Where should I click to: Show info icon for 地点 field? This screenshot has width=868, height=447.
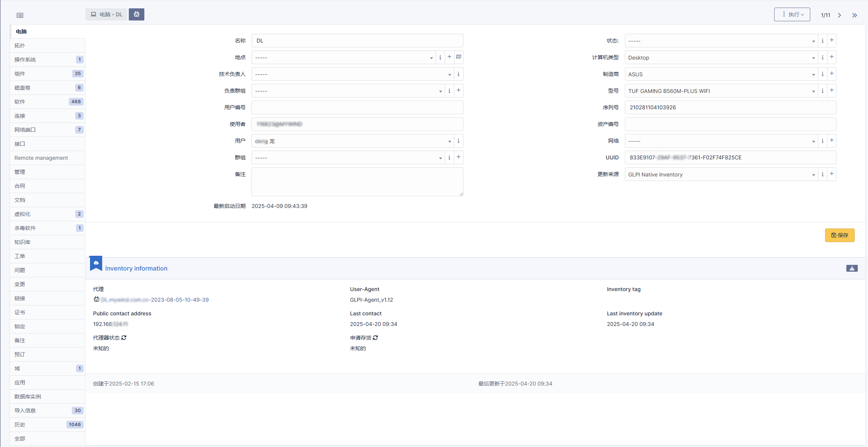coord(440,57)
